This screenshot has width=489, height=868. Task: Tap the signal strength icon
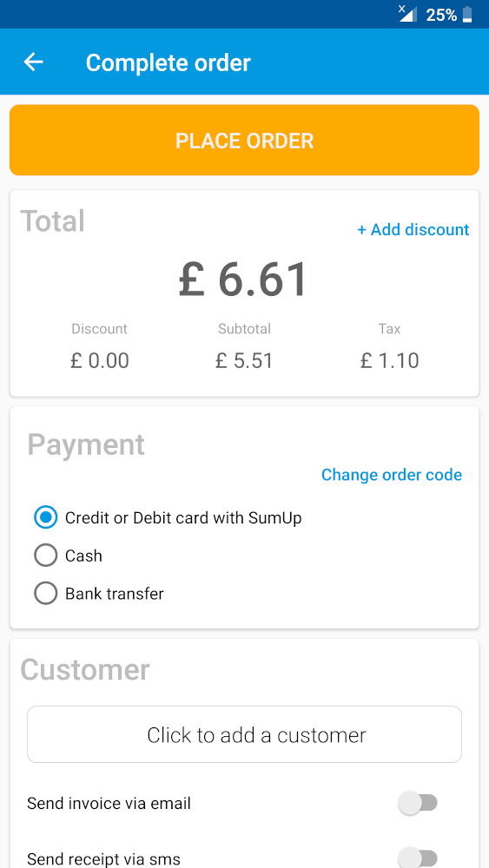point(407,14)
